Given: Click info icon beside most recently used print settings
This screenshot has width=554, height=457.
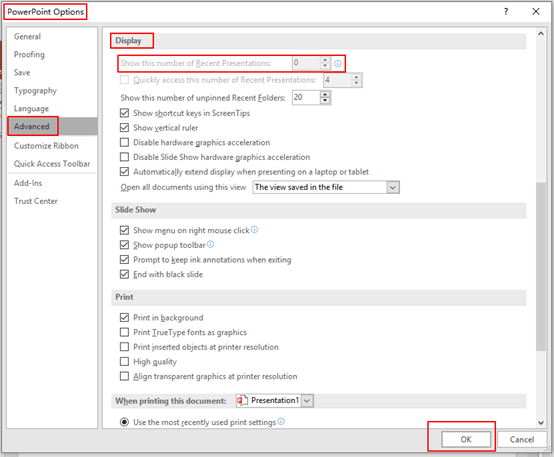Looking at the screenshot, I should pos(281,421).
